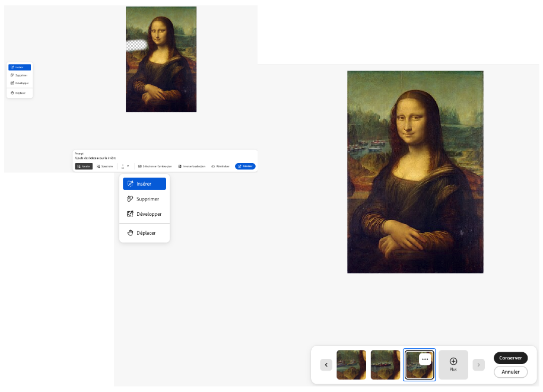Select Insérer in the large tool menu
The image size is (543, 392).
coord(144,184)
